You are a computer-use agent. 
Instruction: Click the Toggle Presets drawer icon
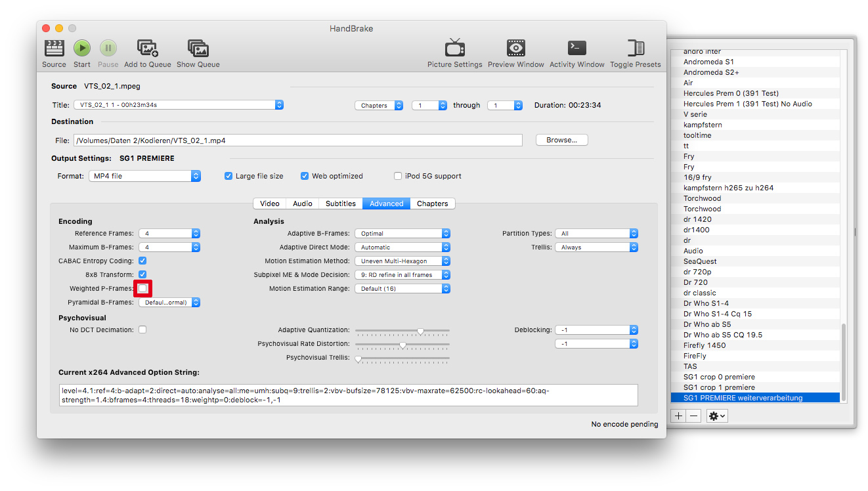(636, 49)
